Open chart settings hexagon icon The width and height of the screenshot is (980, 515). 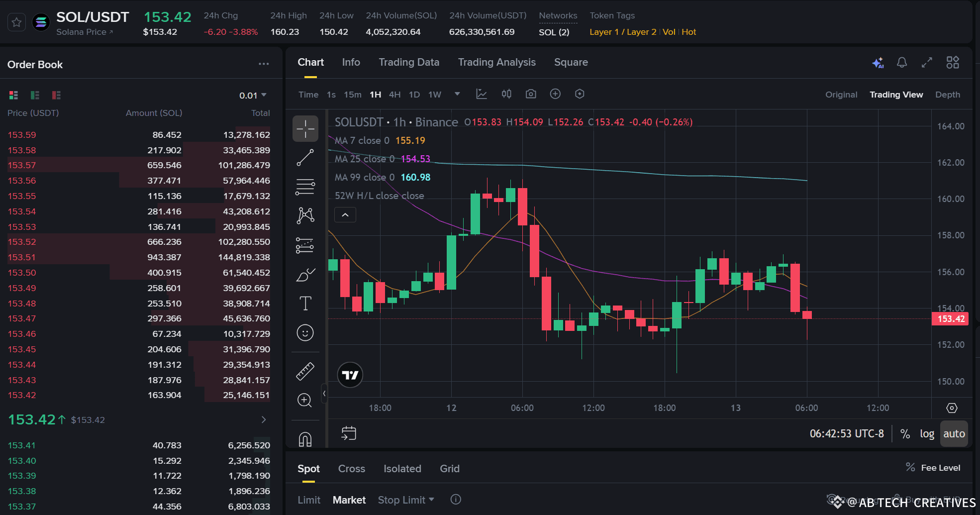click(580, 94)
